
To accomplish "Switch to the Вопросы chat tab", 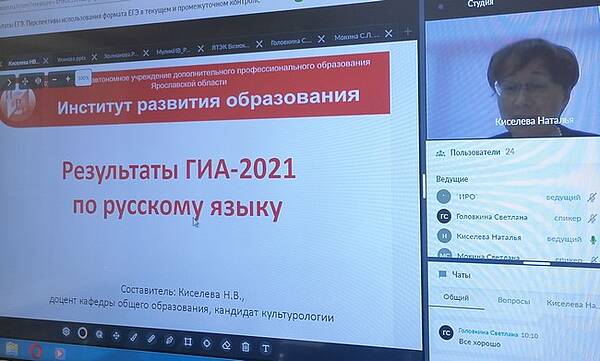I will (514, 301).
